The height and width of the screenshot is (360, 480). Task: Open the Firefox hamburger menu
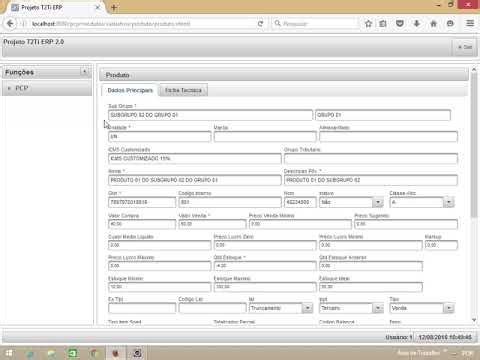pos(470,23)
